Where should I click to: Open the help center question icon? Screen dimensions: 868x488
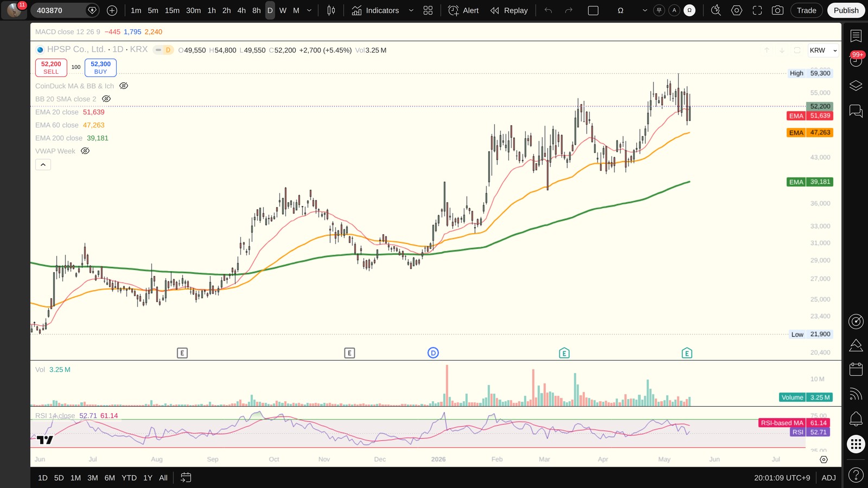click(x=856, y=476)
